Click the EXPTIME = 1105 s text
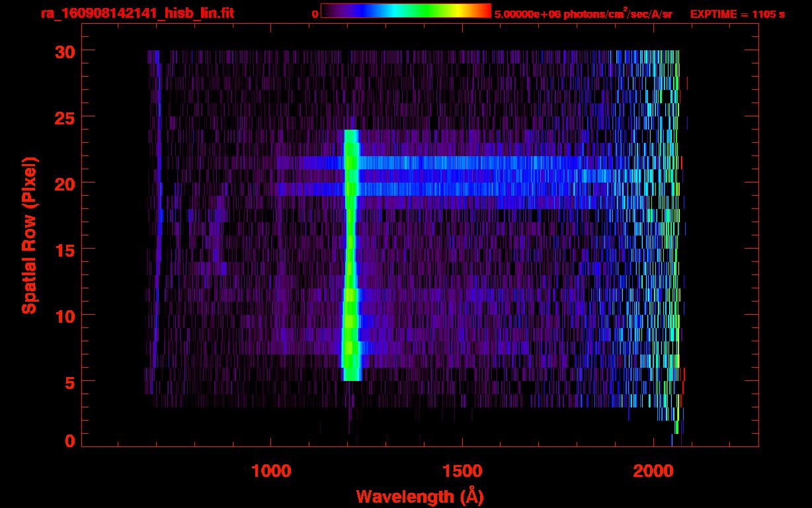 737,14
